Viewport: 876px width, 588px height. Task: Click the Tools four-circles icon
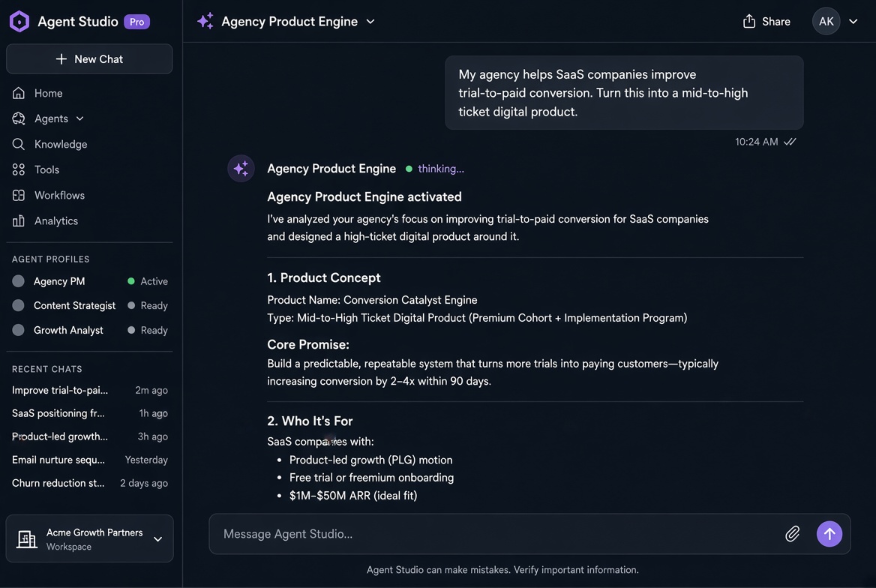[19, 169]
